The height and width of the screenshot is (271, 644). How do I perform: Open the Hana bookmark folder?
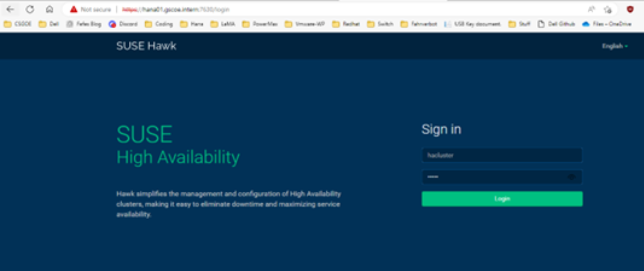[x=191, y=24]
